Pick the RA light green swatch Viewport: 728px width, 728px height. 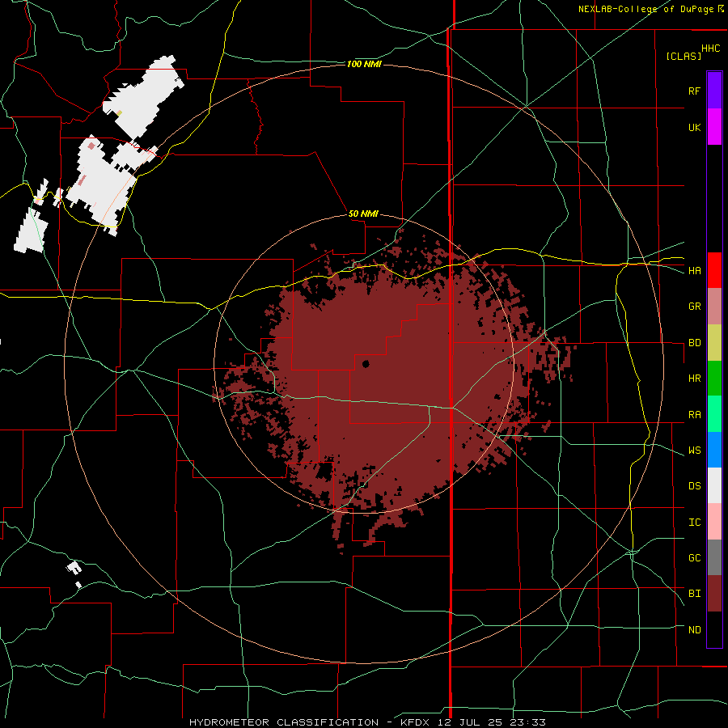pyautogui.click(x=714, y=414)
